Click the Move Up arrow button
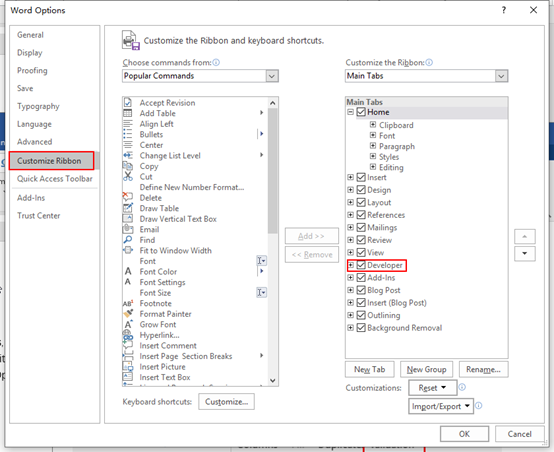Screen dimensions: 554x452 pyautogui.click(x=525, y=236)
